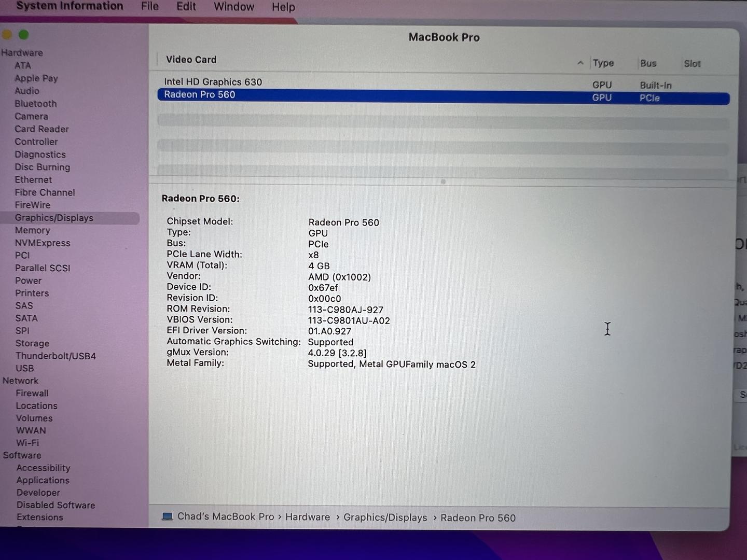Select PCI in the sidebar
Image resolution: width=747 pixels, height=560 pixels.
[22, 255]
